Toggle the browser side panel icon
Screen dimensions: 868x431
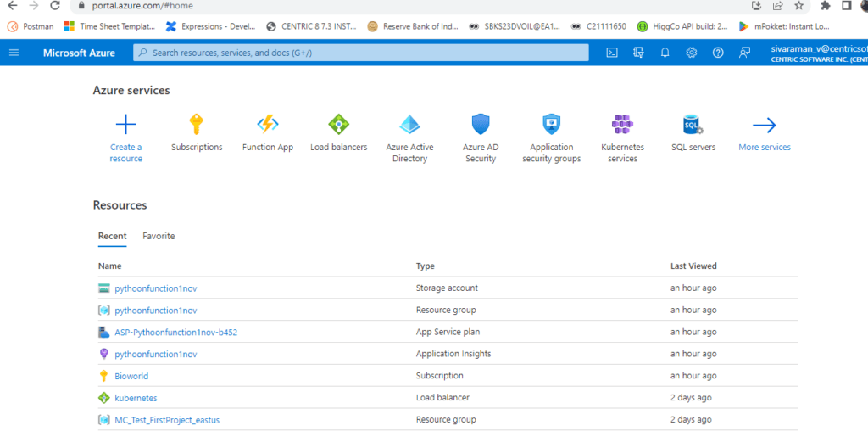[847, 6]
